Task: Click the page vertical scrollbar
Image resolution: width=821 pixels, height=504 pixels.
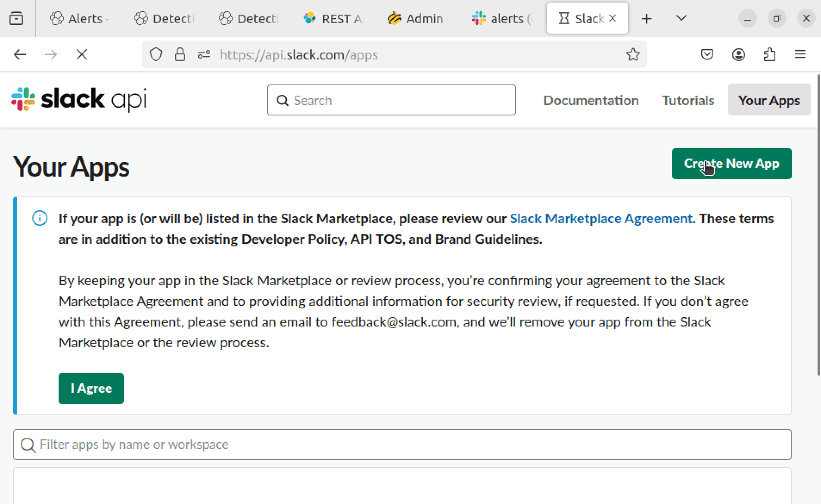Action: click(818, 224)
